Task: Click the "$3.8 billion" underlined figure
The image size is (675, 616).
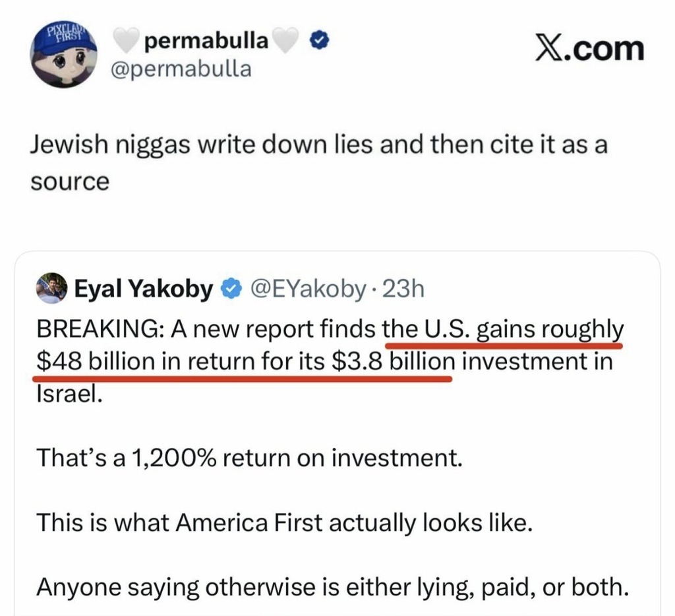Action: pyautogui.click(x=394, y=363)
